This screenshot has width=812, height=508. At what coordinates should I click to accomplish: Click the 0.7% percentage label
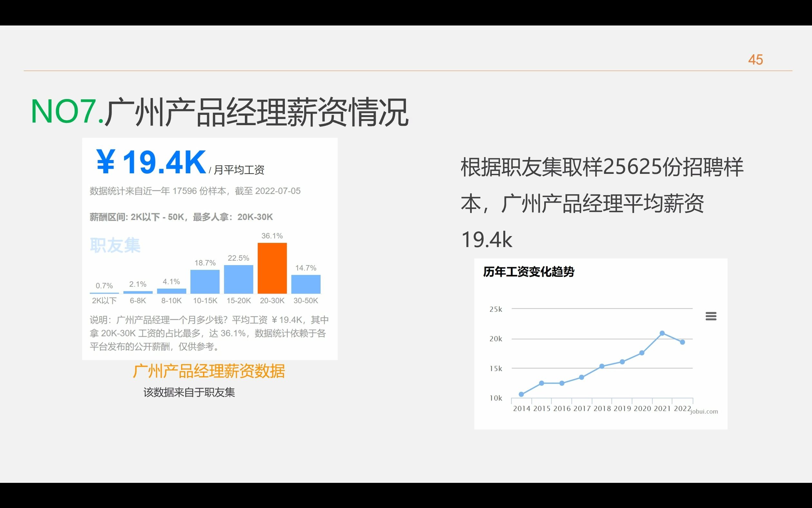(x=104, y=285)
